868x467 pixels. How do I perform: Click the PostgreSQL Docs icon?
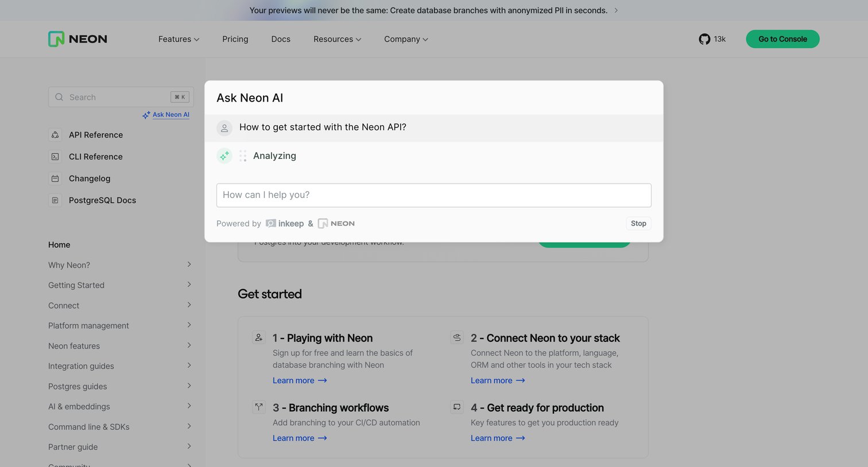click(x=55, y=200)
